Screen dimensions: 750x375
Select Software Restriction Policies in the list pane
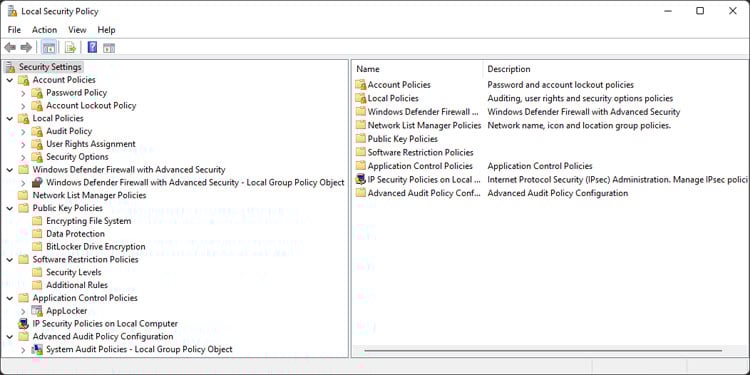pos(420,153)
